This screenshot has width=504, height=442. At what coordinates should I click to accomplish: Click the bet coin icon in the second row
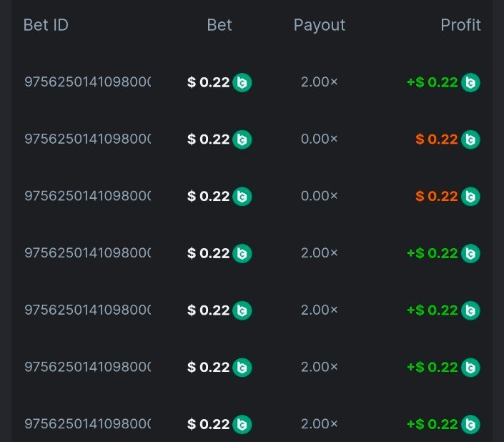[242, 139]
